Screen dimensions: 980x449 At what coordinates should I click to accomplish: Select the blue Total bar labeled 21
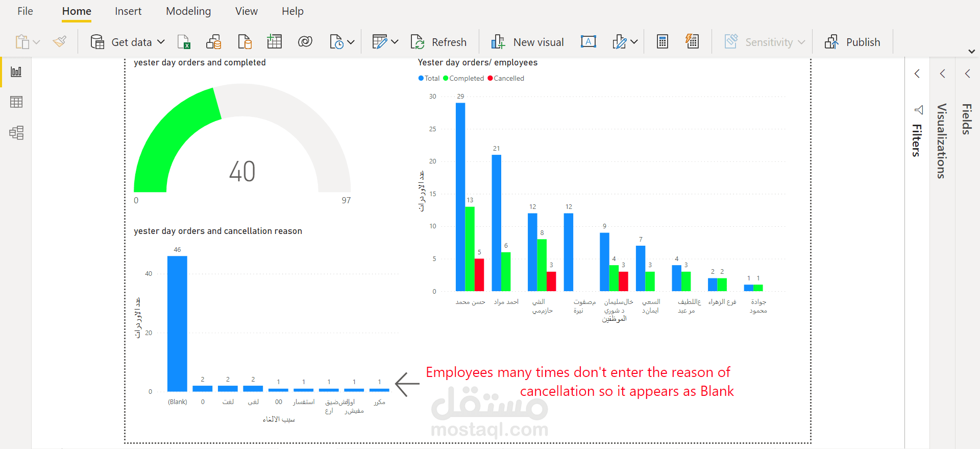[497, 223]
